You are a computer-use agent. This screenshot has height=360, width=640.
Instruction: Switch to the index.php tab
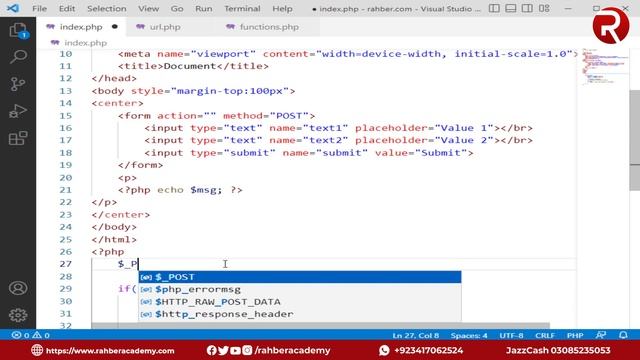(81, 27)
